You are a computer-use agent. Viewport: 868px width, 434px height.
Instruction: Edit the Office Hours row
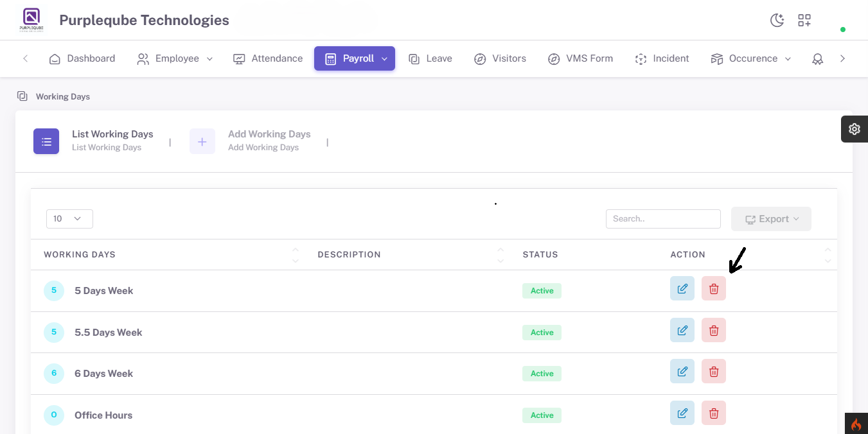682,413
